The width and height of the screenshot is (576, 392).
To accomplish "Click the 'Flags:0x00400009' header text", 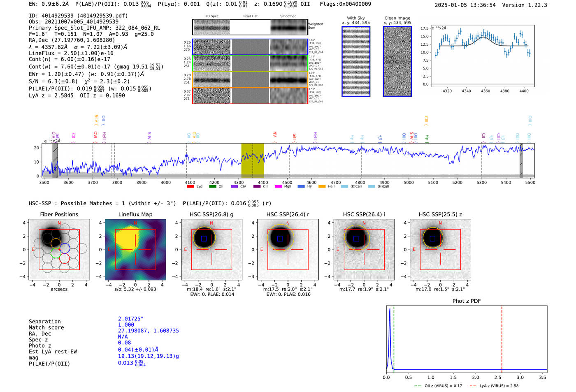I will [x=345, y=4].
